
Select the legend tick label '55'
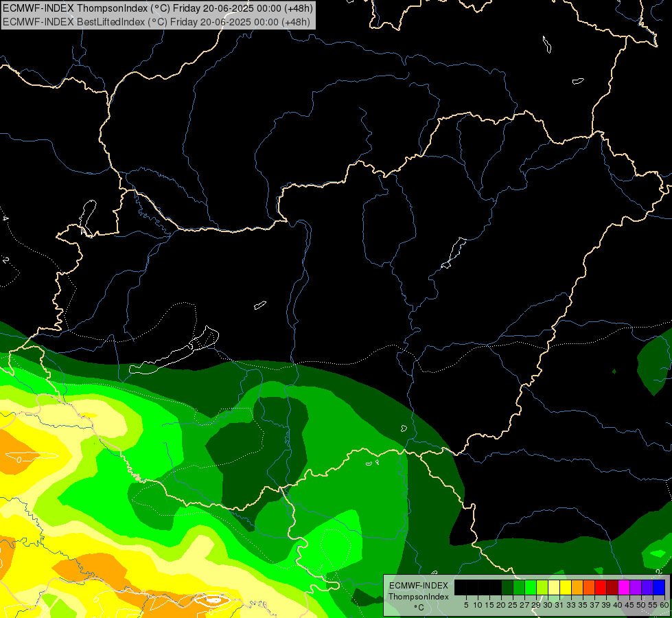[653, 605]
